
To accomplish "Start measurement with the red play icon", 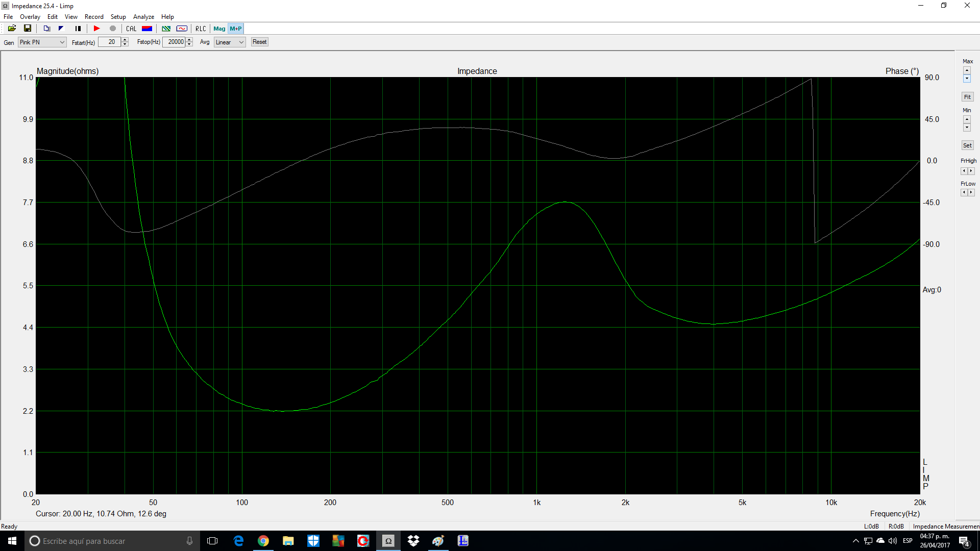I will coord(96,29).
